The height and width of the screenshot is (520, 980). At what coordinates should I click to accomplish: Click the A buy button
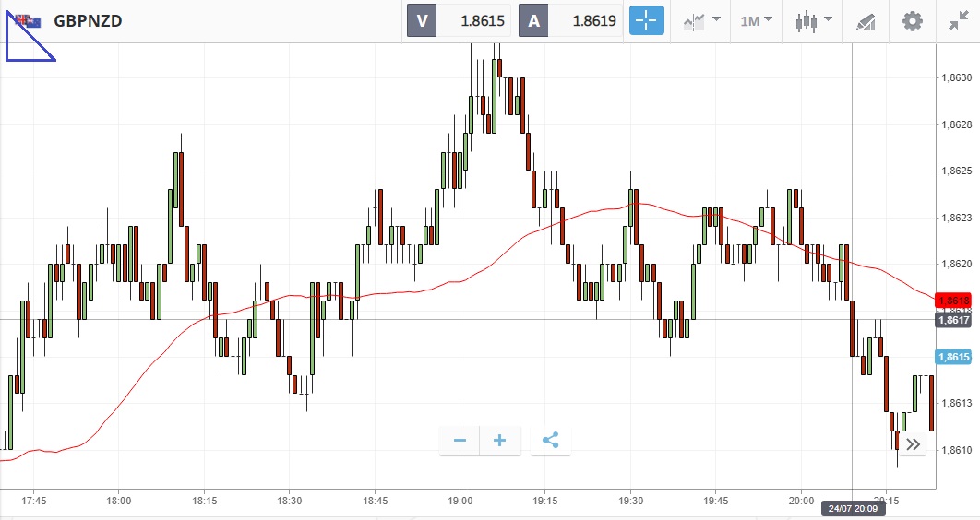click(x=533, y=20)
